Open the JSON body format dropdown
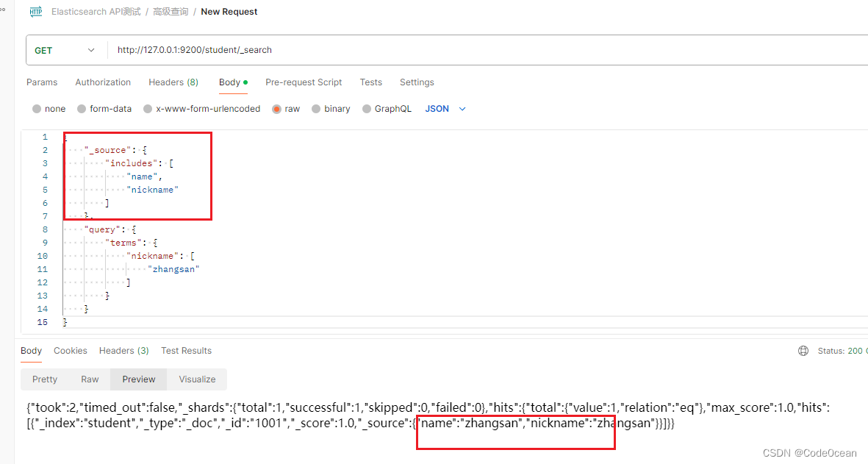The image size is (868, 464). [445, 109]
